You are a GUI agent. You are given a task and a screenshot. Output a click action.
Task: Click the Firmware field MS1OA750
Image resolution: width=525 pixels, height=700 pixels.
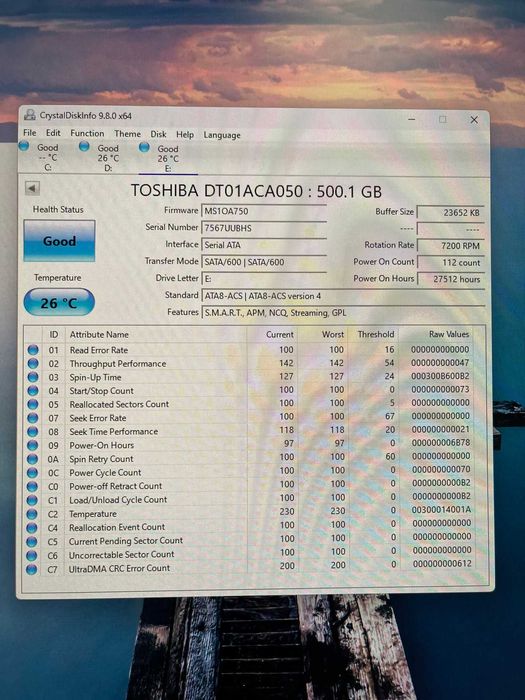[264, 211]
